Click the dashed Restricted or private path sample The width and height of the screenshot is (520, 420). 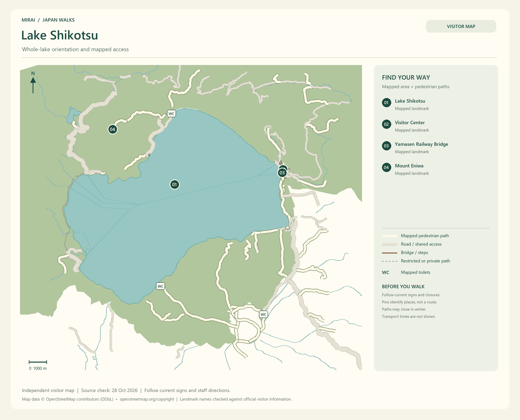click(x=389, y=261)
